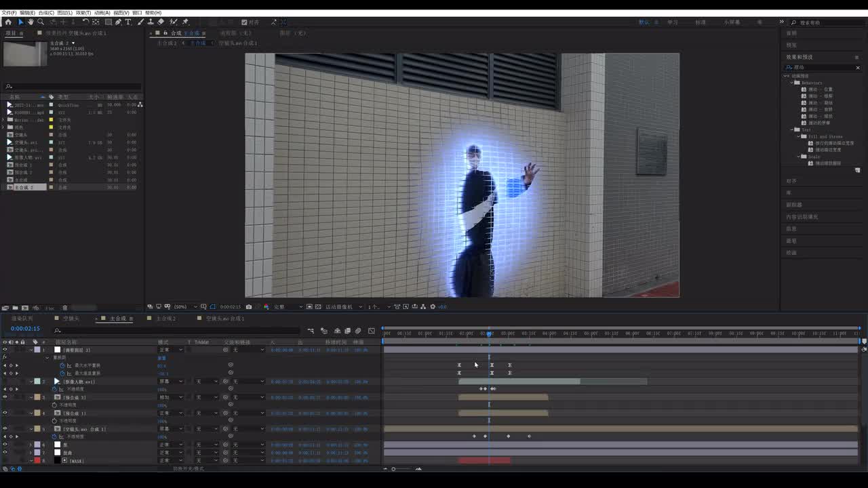The height and width of the screenshot is (488, 868).
Task: Open the 动画(A) menu
Action: 102,13
